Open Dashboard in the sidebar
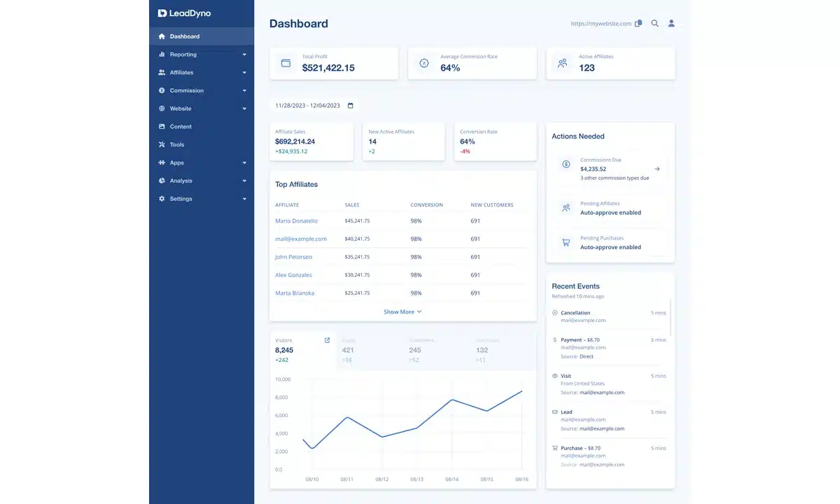 tap(202, 36)
